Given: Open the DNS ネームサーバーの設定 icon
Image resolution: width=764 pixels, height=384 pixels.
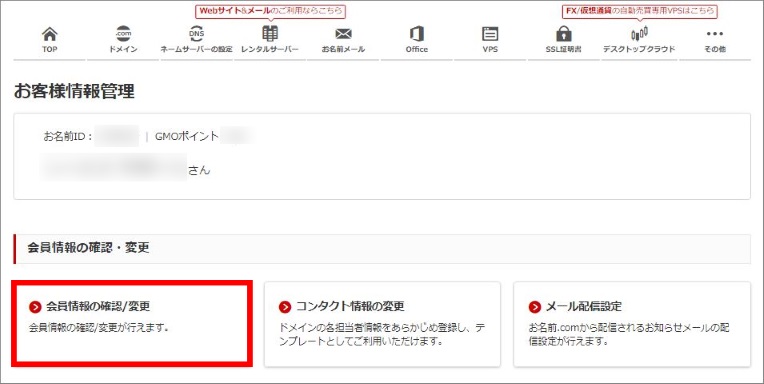Looking at the screenshot, I should tap(196, 34).
